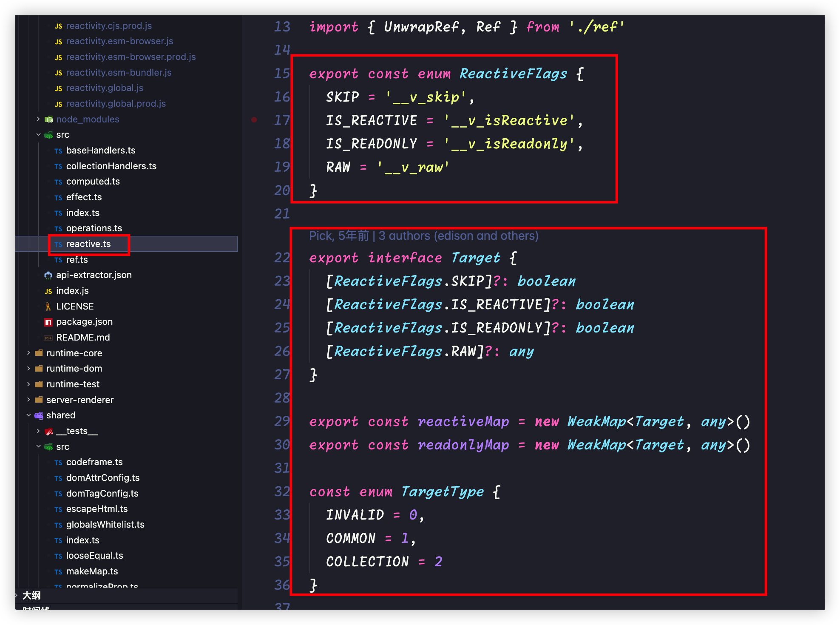Click the JS icon beside index.js

[48, 291]
